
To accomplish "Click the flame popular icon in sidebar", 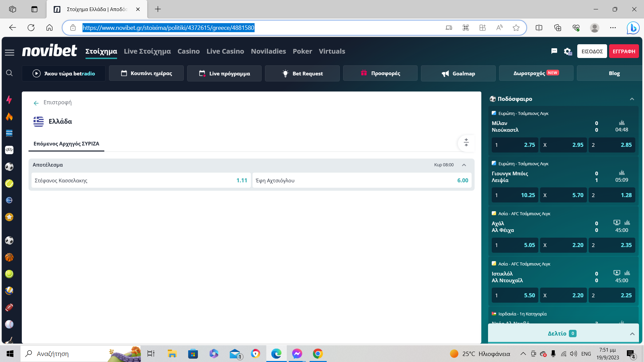I will point(9,116).
